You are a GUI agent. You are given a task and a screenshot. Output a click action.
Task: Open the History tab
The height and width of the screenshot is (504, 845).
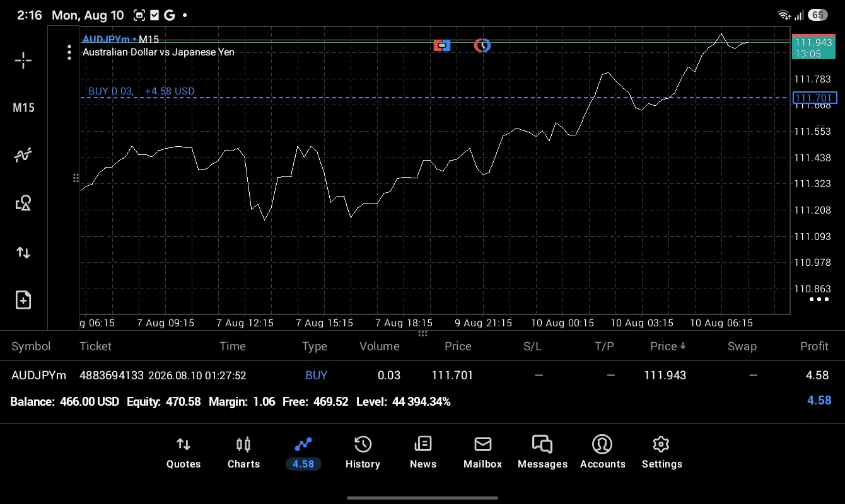tap(363, 453)
